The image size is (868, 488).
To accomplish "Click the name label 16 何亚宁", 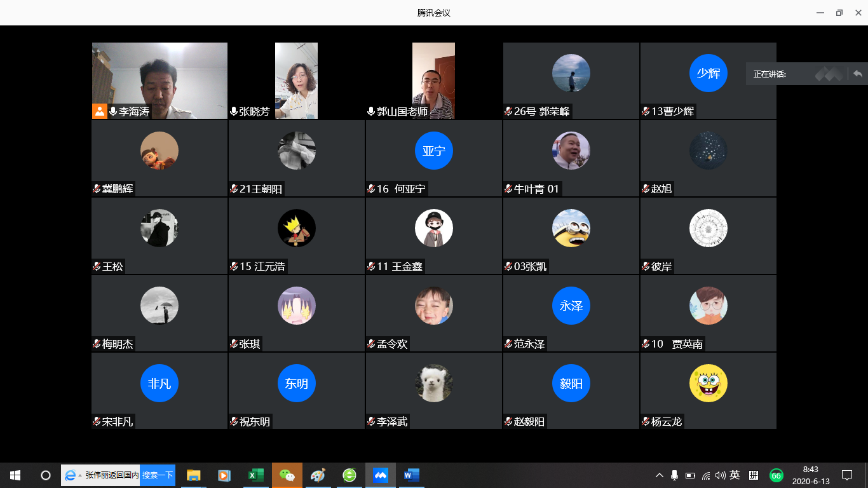I will 401,189.
